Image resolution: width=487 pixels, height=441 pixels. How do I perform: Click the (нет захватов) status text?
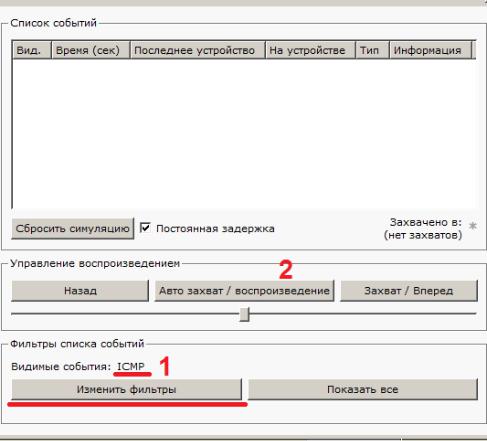click(423, 235)
